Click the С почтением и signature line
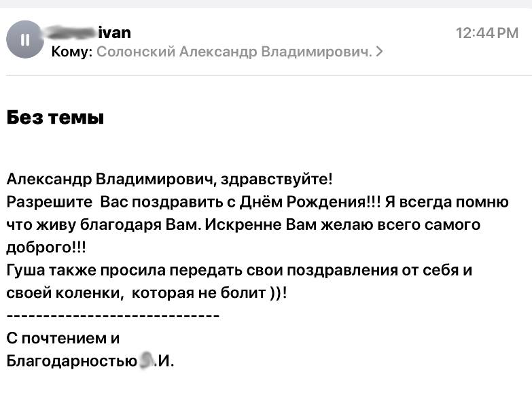Screen dimensions: 532x406 pos(63,338)
